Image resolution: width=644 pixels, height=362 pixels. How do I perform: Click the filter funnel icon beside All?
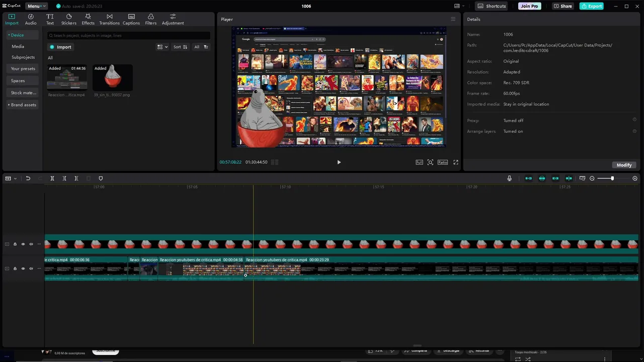coord(206,47)
